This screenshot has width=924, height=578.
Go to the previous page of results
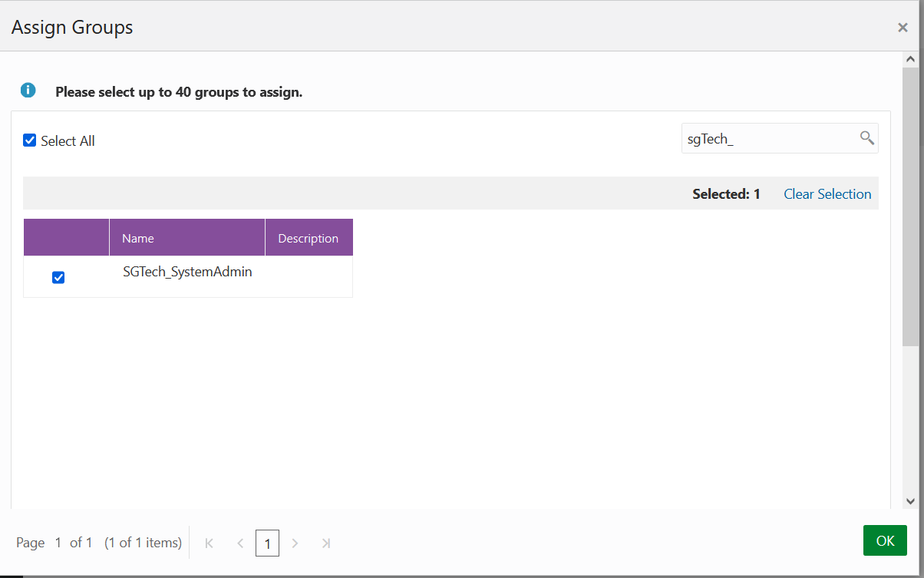coord(239,543)
